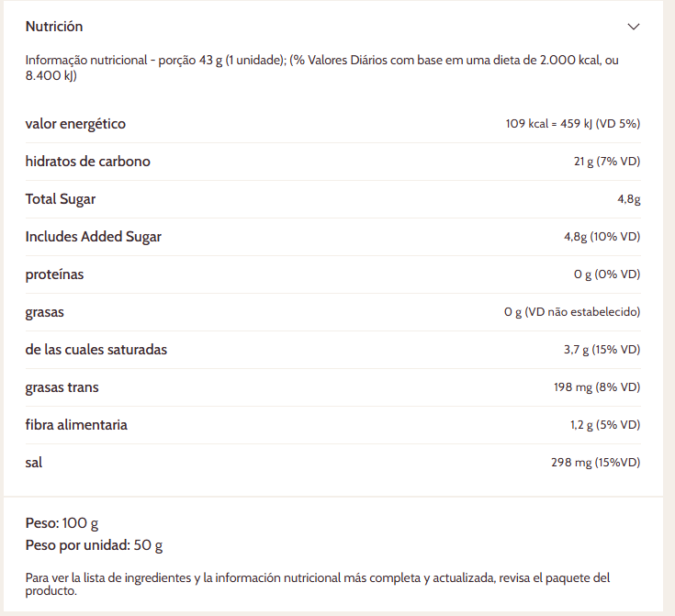Select the 109 kcal energy value
This screenshot has width=675, height=616.
point(572,124)
